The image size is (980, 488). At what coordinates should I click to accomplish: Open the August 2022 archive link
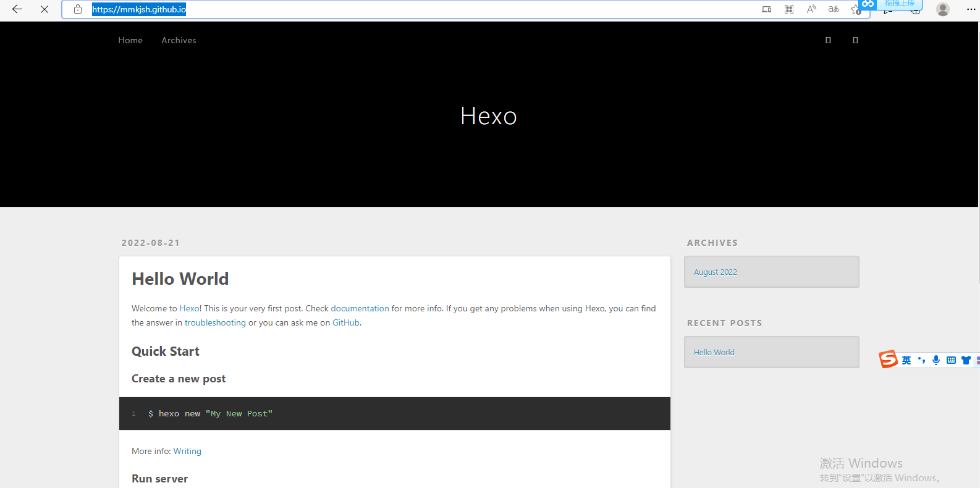coord(716,272)
